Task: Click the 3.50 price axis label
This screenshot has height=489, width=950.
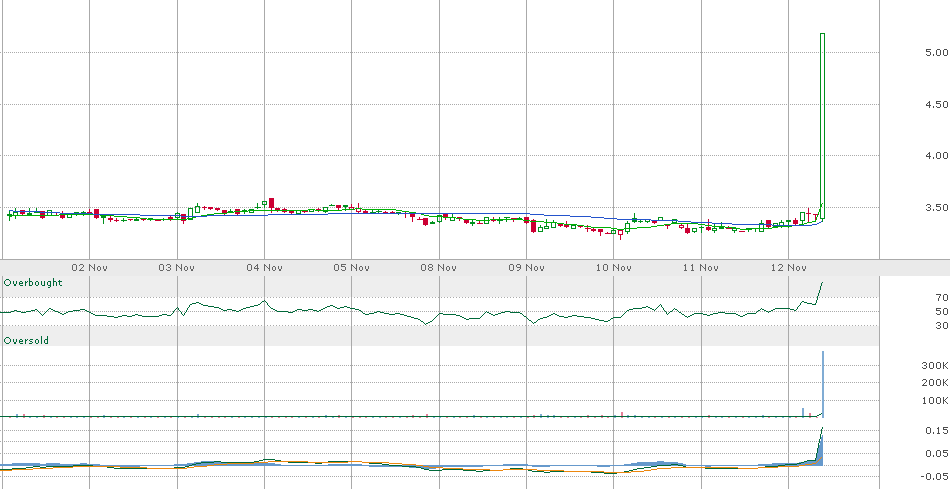Action: click(937, 207)
